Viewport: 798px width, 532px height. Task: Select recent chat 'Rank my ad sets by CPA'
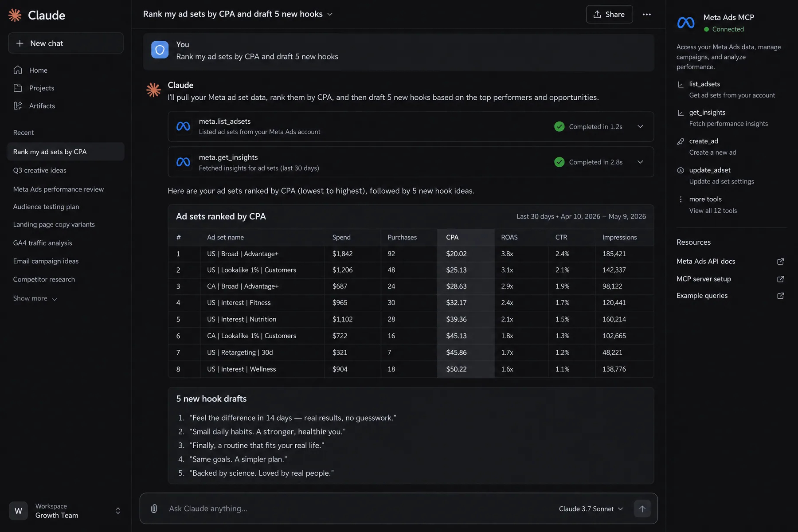pyautogui.click(x=66, y=152)
